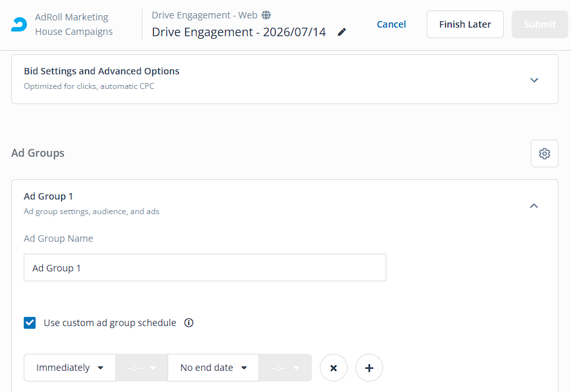Open the disabled end time dropdown
This screenshot has width=571, height=392.
pyautogui.click(x=285, y=368)
